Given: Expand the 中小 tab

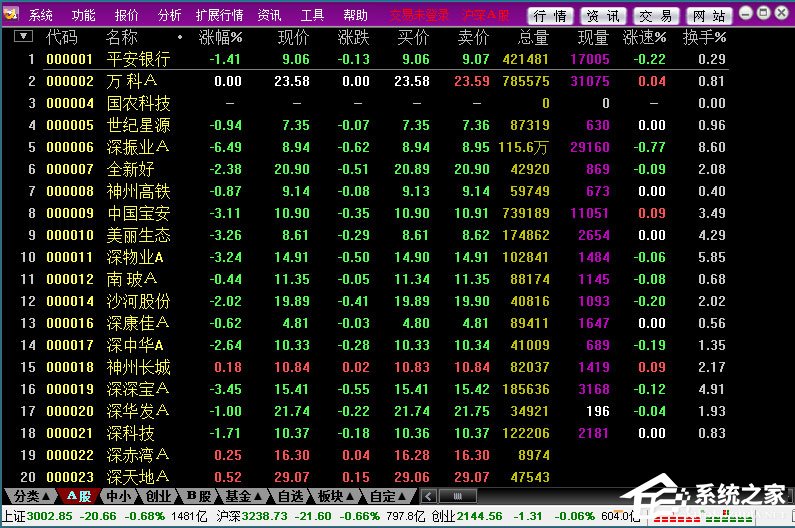Looking at the screenshot, I should click(119, 496).
